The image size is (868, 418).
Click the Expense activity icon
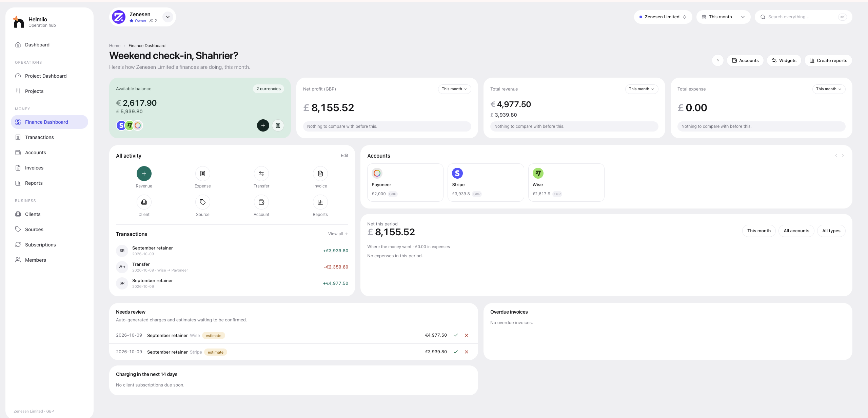click(x=203, y=174)
